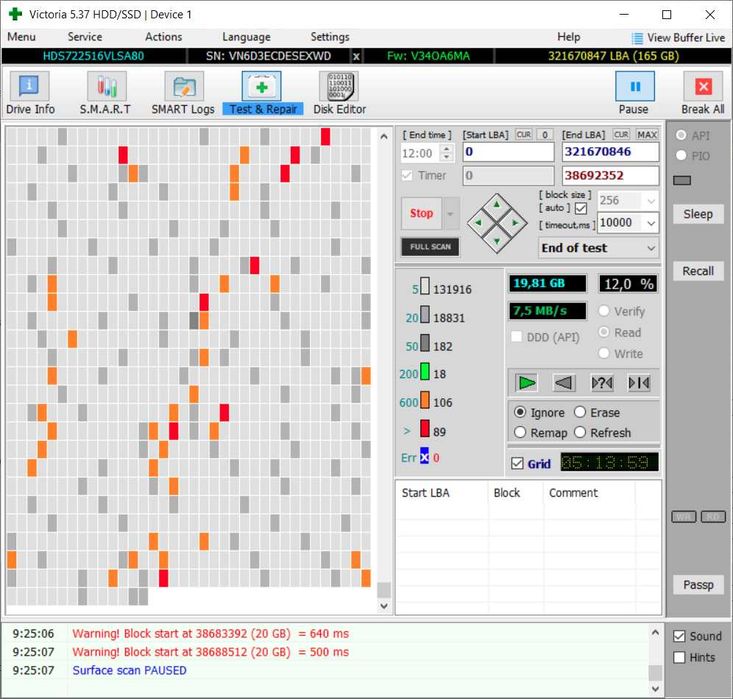Screen dimensions: 733x699
Task: Click the Recall button
Action: tap(698, 271)
